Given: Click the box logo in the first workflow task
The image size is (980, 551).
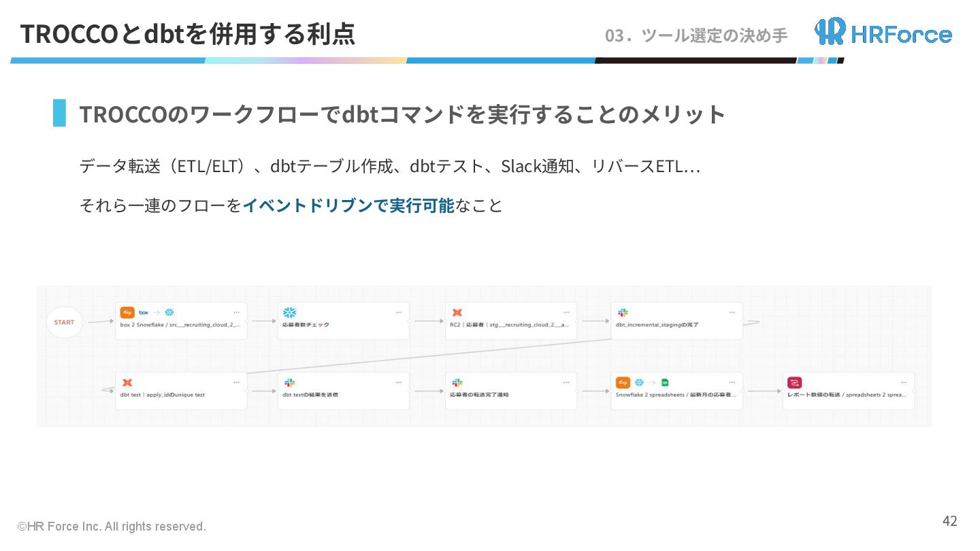Looking at the screenshot, I should coord(144,312).
